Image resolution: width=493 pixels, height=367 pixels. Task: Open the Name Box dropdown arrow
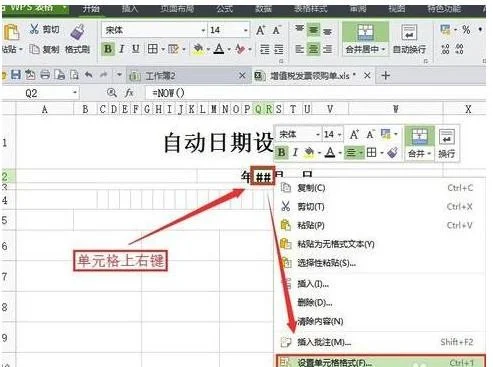tap(75, 93)
